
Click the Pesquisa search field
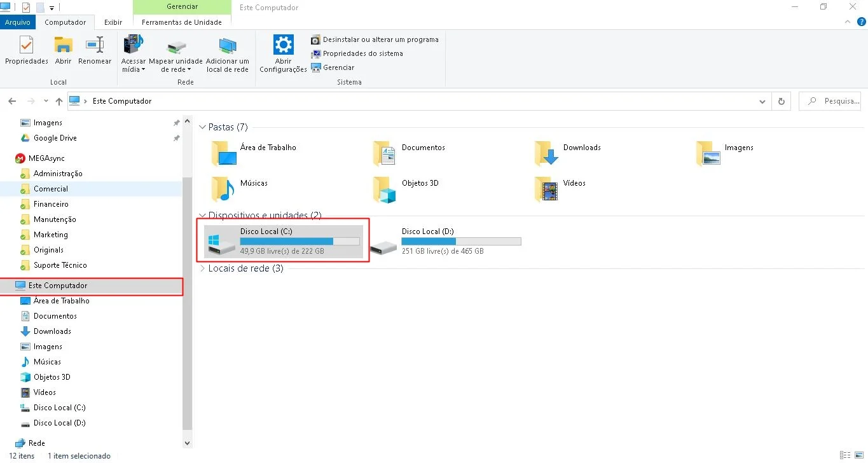point(834,101)
